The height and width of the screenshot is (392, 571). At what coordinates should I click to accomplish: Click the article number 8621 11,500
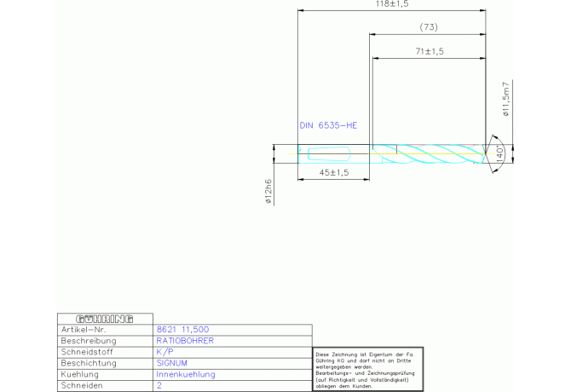click(x=182, y=329)
